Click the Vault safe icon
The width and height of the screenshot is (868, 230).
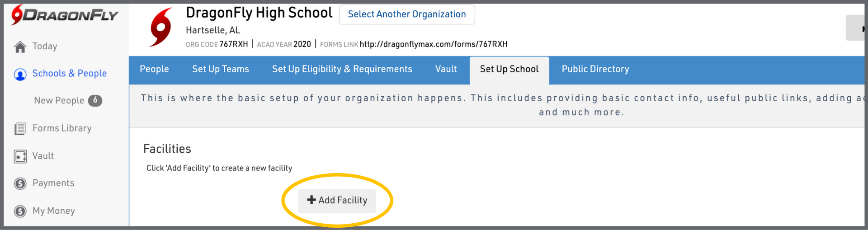[x=20, y=156]
